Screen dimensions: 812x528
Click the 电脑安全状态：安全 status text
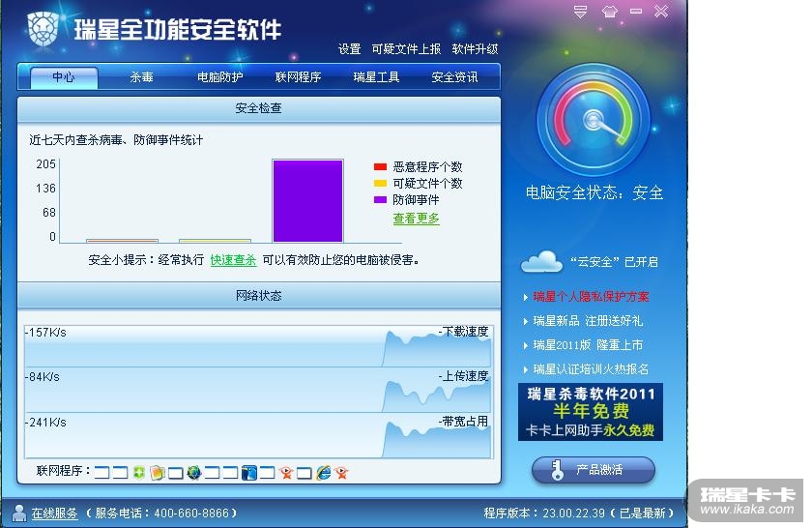[x=594, y=192]
